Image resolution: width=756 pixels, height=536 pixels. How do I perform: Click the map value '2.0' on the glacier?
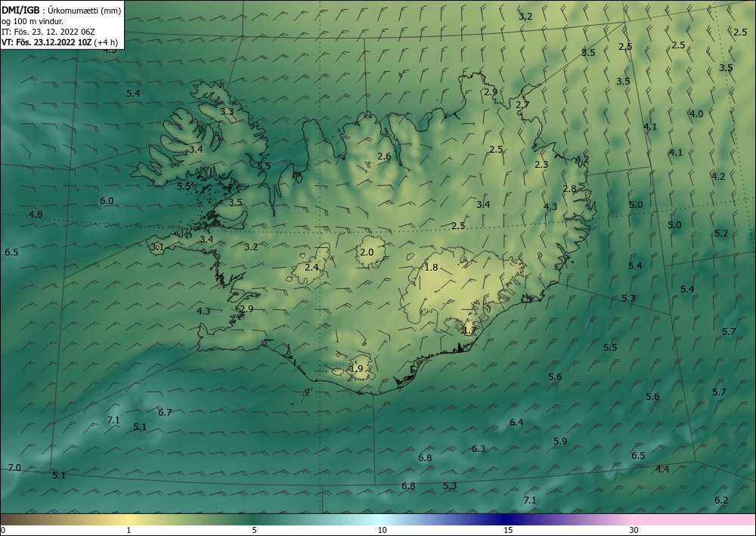pos(367,252)
